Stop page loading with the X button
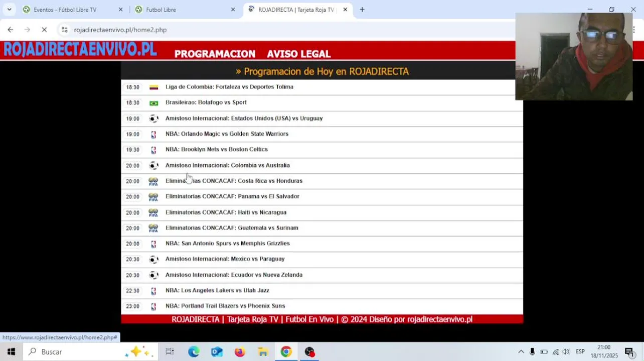Screen dimensions: 644x361 44,30
